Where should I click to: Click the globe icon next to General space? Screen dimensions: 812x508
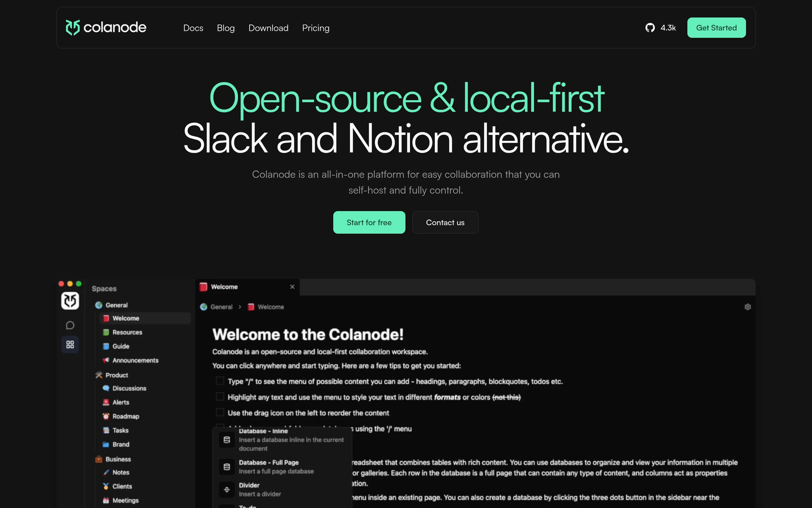click(99, 305)
